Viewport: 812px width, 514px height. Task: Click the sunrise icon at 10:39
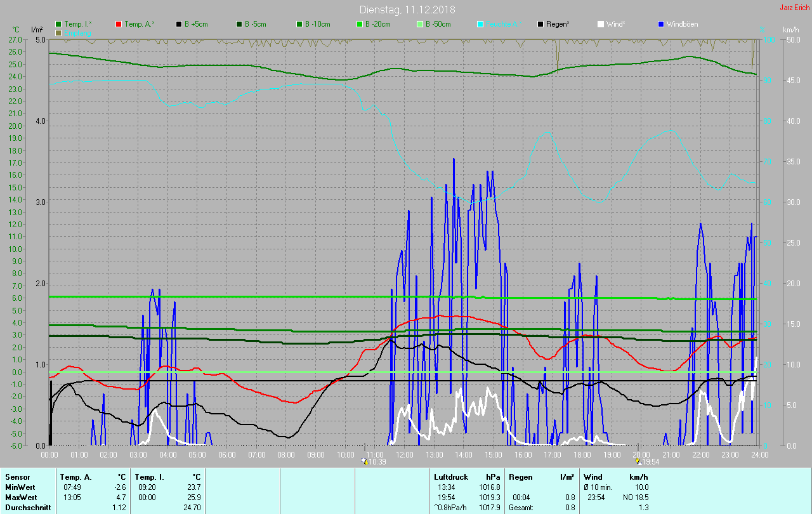point(363,461)
